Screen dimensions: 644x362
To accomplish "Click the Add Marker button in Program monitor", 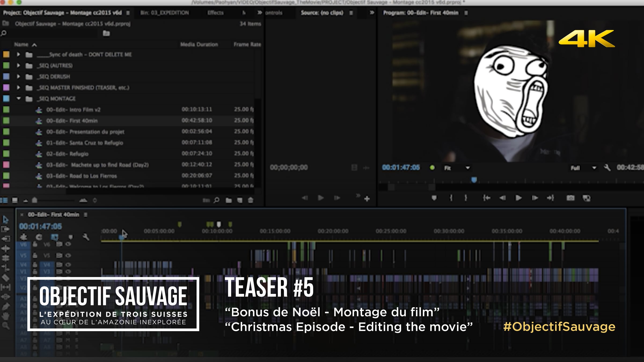I will pyautogui.click(x=434, y=198).
